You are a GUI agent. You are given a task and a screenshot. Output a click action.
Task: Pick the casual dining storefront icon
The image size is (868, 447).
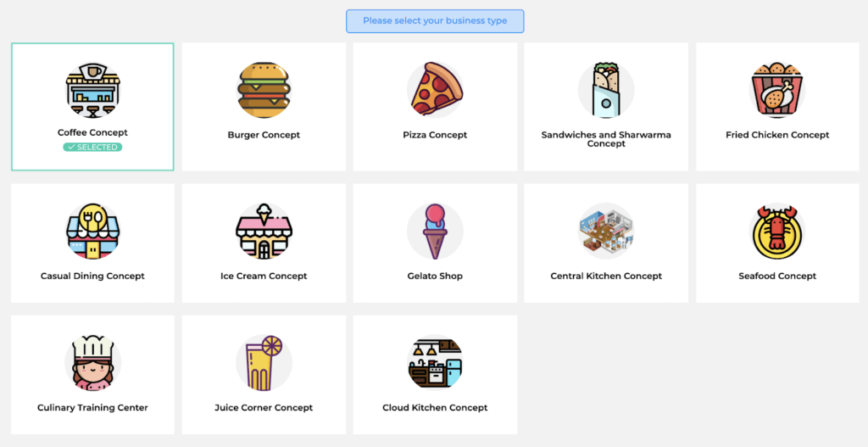point(92,231)
